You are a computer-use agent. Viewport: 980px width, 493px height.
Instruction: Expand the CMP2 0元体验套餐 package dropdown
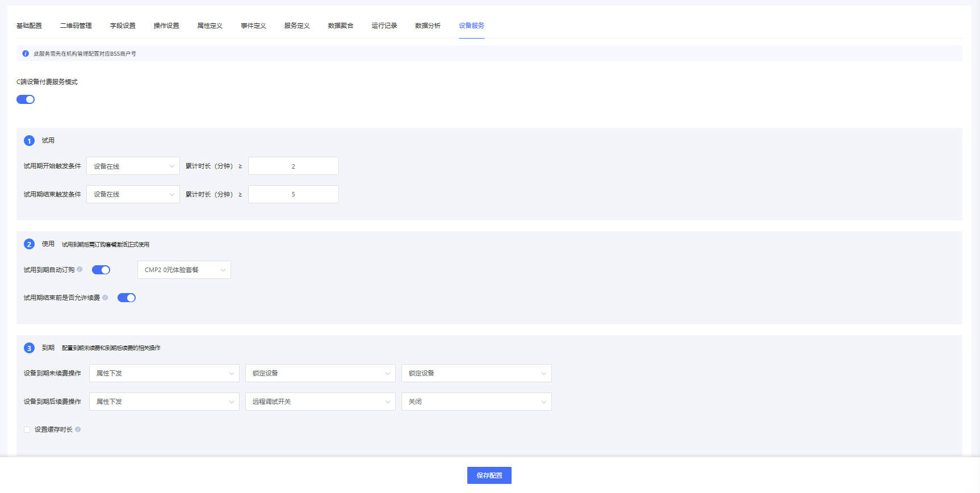pyautogui.click(x=184, y=270)
